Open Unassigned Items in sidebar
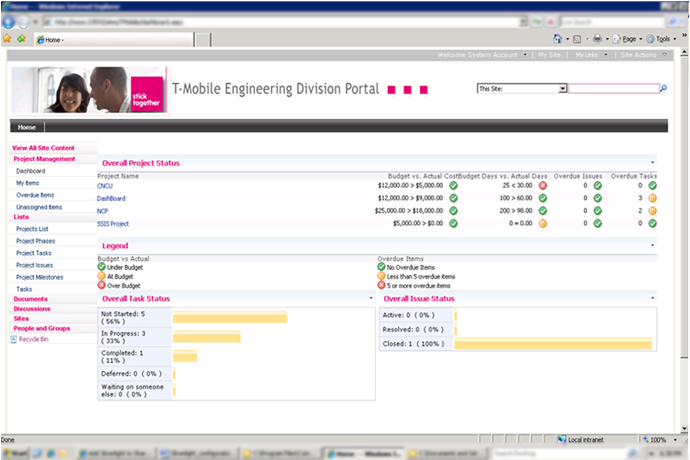This screenshot has width=690, height=460. [x=39, y=207]
